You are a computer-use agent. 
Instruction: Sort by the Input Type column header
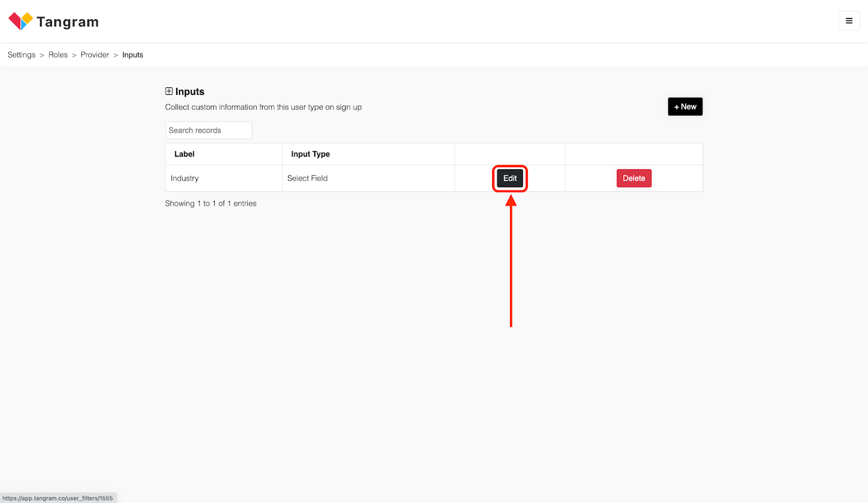click(368, 154)
